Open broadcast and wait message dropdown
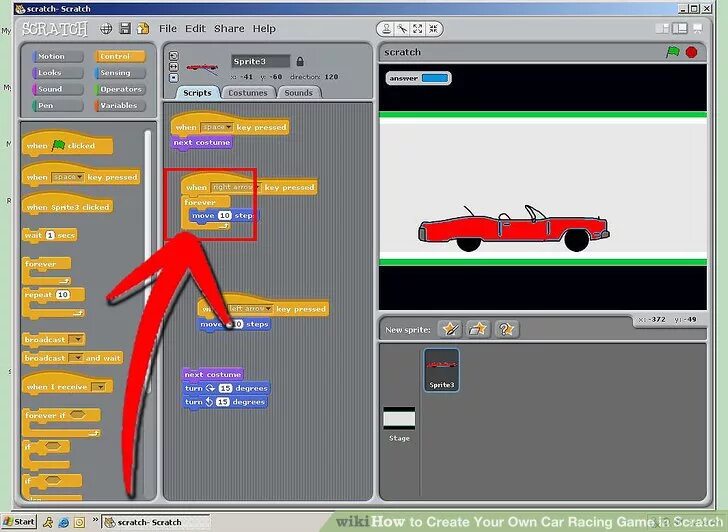The height and width of the screenshot is (532, 728). tap(77, 358)
